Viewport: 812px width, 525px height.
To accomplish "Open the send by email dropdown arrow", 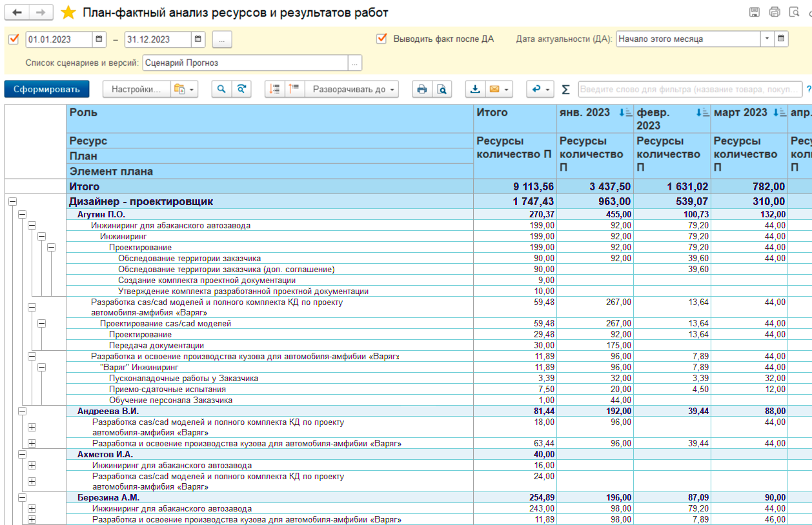I will tap(507, 90).
